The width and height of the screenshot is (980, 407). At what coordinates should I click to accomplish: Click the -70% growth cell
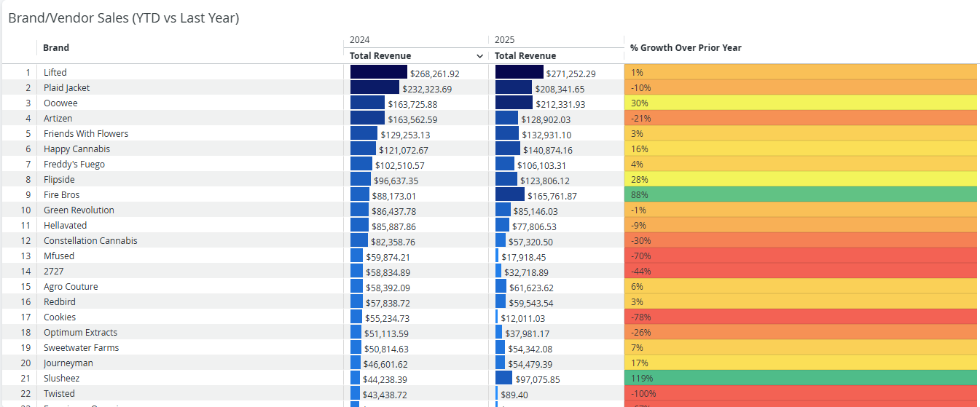[801, 256]
